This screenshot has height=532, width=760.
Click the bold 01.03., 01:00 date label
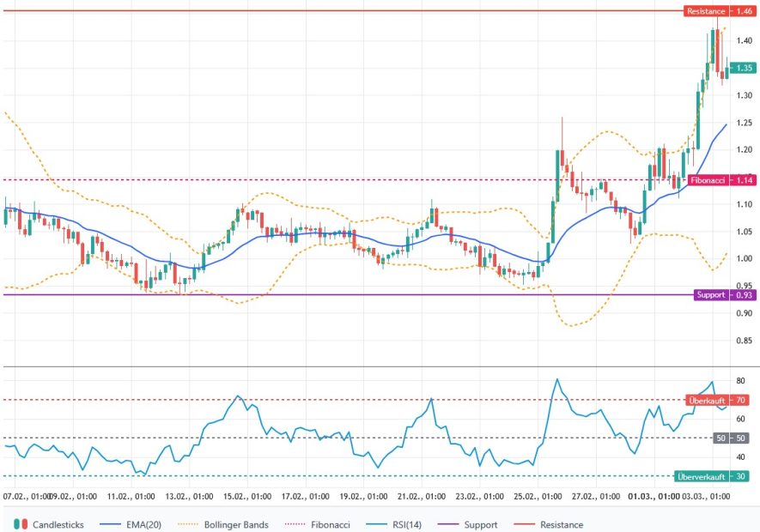tap(654, 496)
